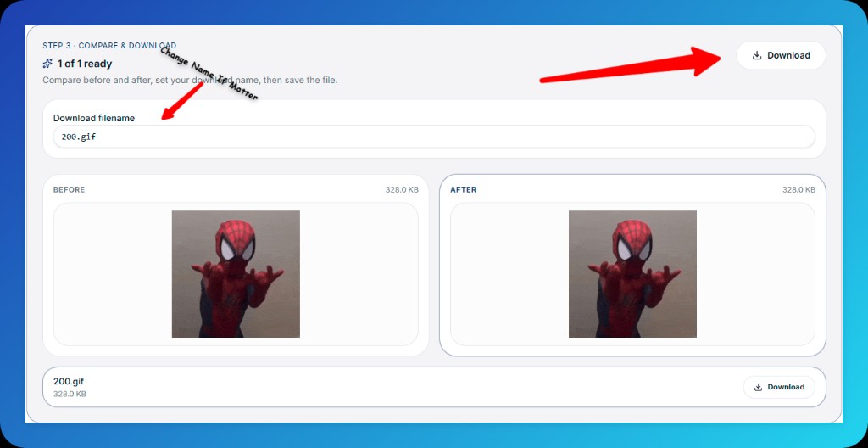Click the AFTER label text
Screen dimensions: 868x448
tap(464, 189)
